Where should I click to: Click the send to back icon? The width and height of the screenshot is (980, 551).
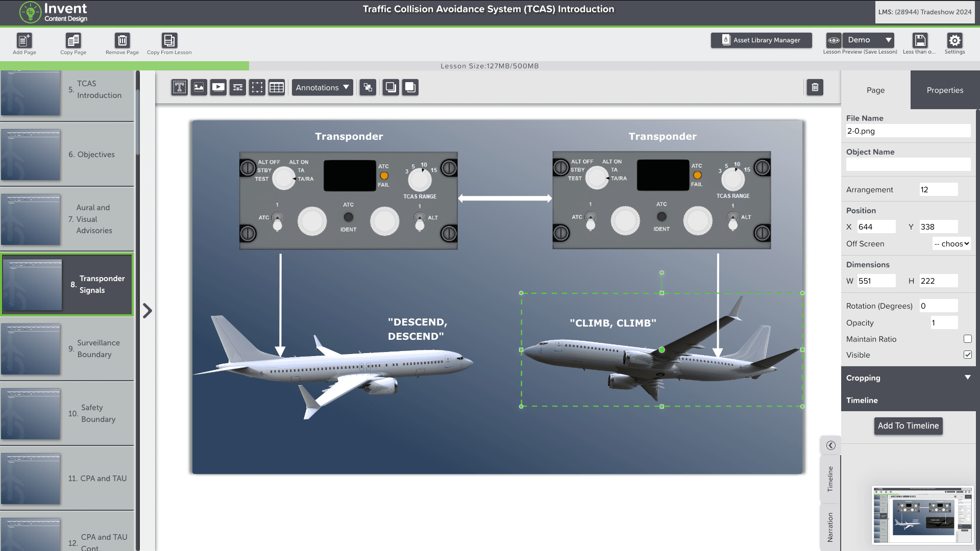click(x=390, y=87)
